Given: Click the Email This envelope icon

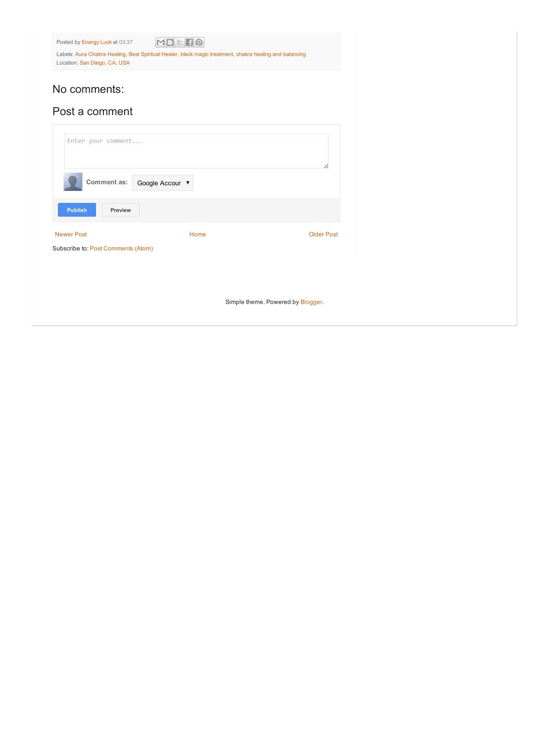Looking at the screenshot, I should [x=161, y=42].
